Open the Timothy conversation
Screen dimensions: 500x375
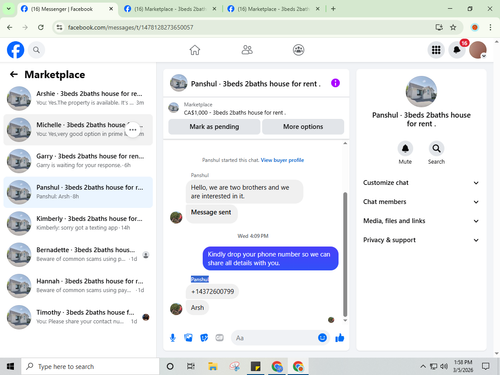(x=78, y=317)
